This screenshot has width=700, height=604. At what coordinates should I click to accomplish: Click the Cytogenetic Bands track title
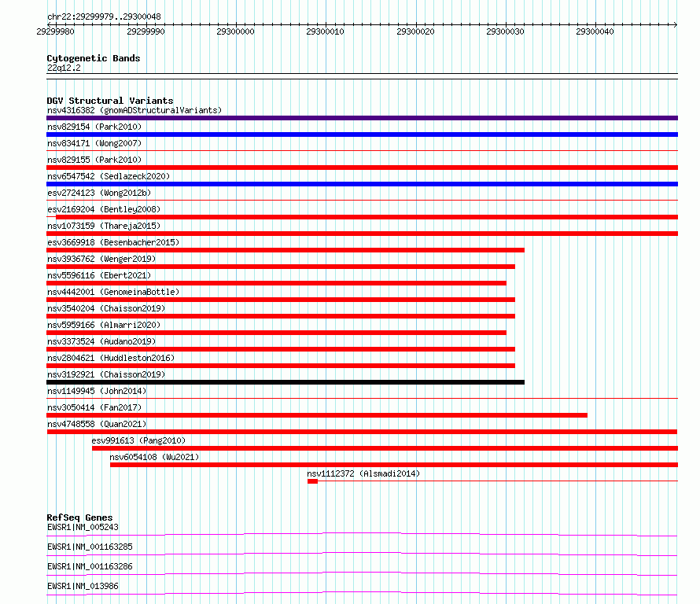click(x=94, y=58)
